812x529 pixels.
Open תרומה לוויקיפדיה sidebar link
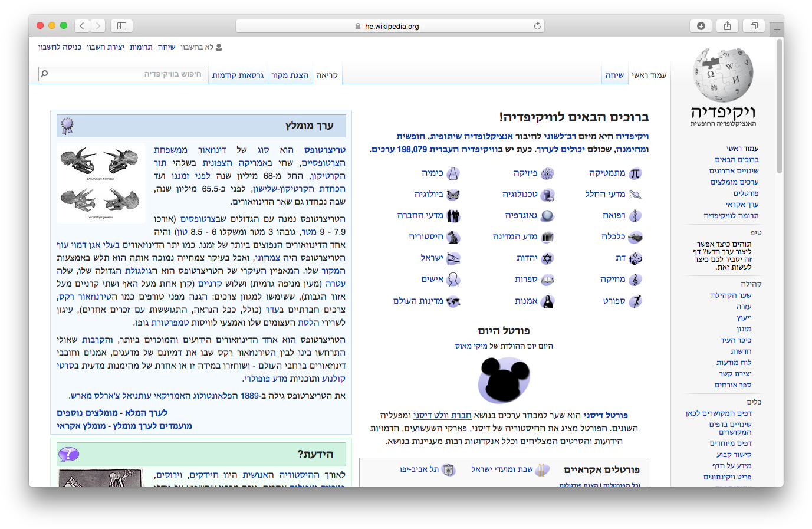tap(731, 216)
